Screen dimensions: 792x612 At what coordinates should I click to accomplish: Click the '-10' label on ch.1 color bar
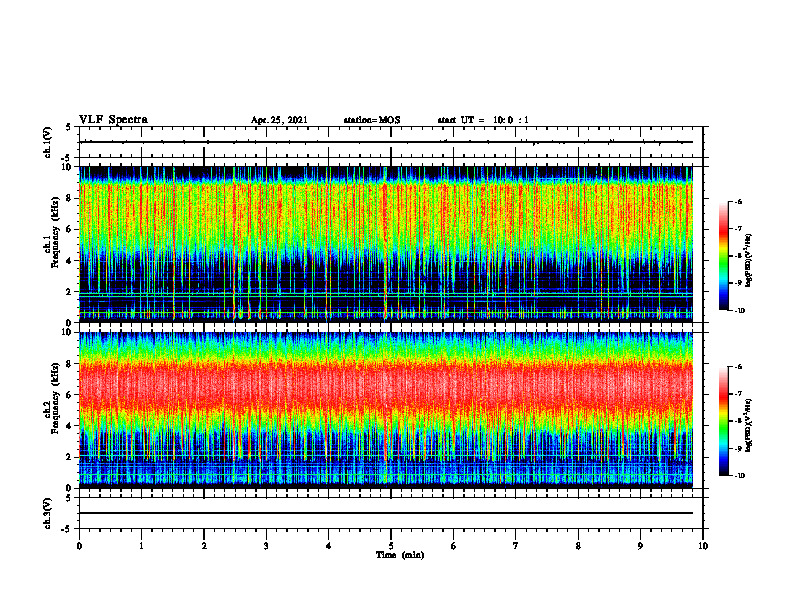click(x=740, y=311)
